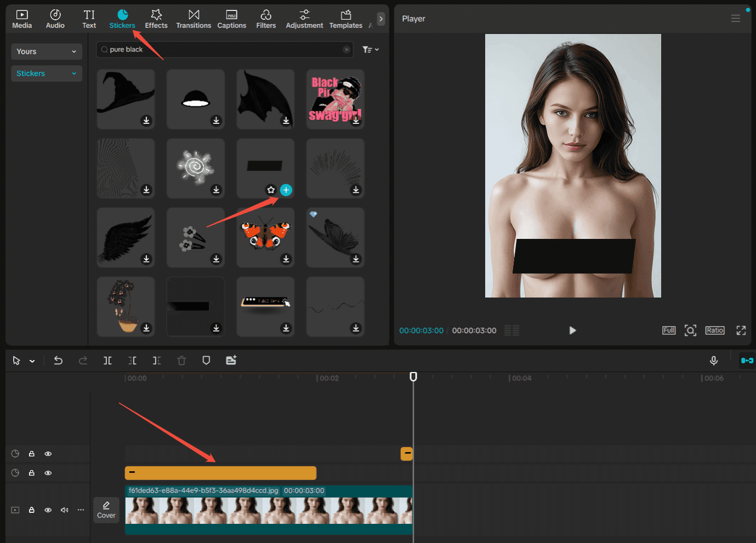Select the long orange sticker clip
This screenshot has width=756, height=543.
click(220, 473)
